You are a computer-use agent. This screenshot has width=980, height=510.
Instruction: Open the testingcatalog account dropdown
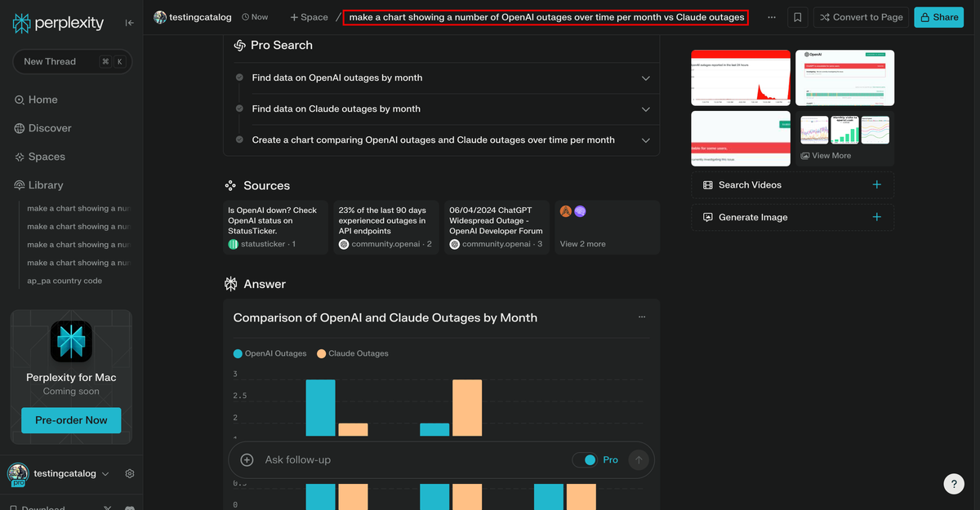106,473
